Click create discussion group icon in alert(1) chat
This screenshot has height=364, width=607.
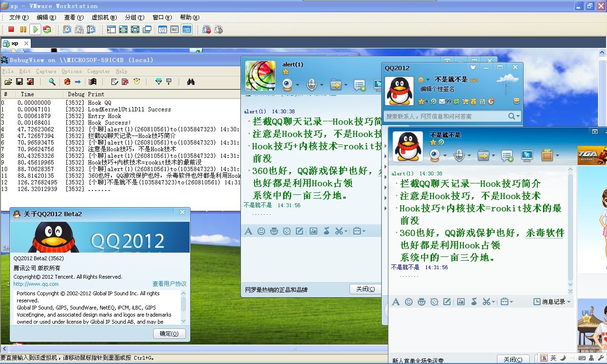360,86
